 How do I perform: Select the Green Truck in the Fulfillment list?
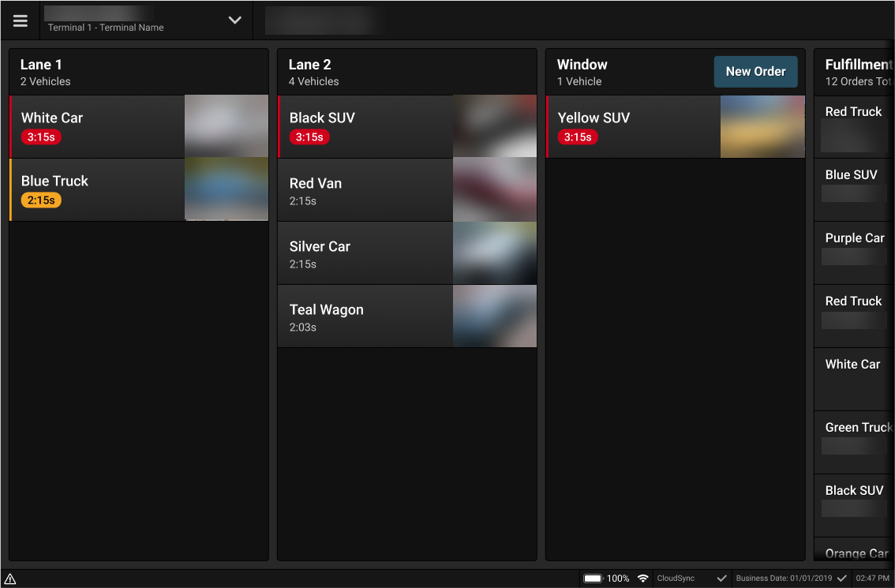[x=856, y=442]
